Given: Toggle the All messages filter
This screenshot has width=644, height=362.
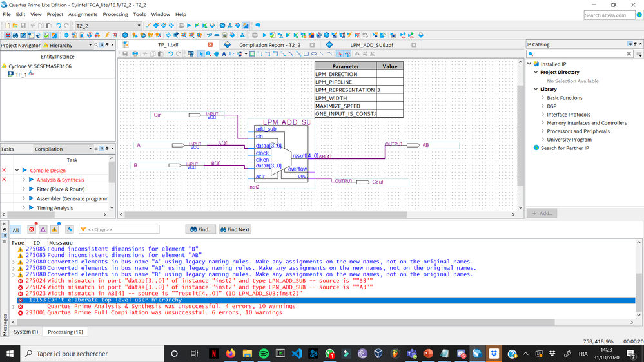Looking at the screenshot, I should [15, 229].
